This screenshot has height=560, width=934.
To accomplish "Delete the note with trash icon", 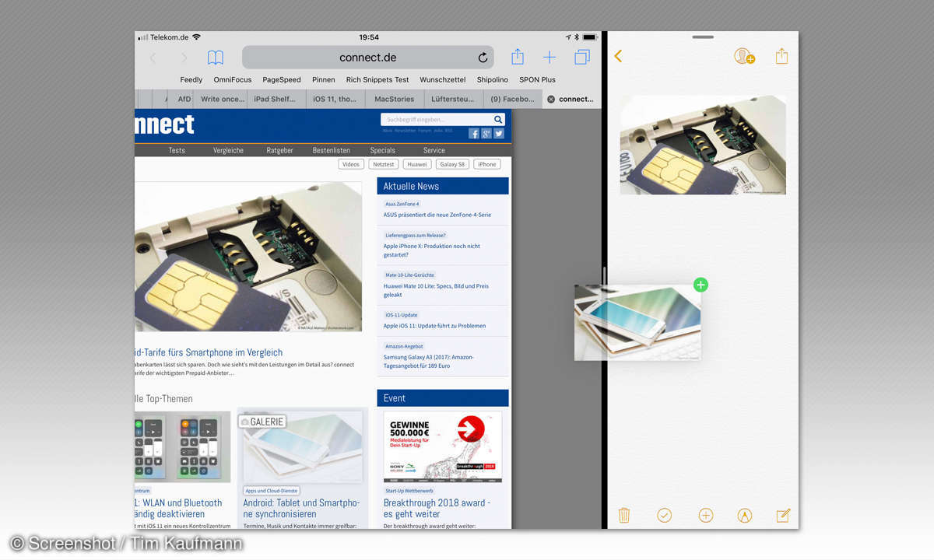I will (x=624, y=515).
